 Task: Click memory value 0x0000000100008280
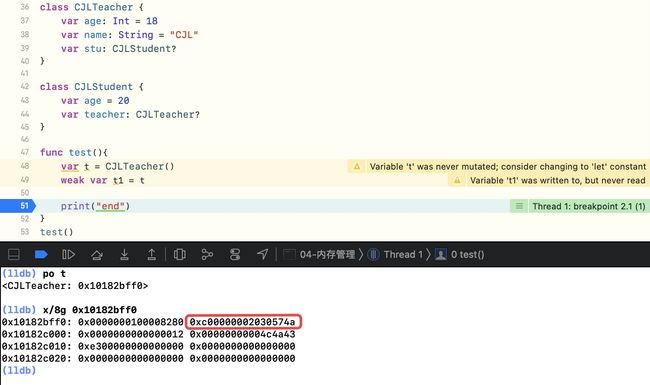[x=131, y=322]
